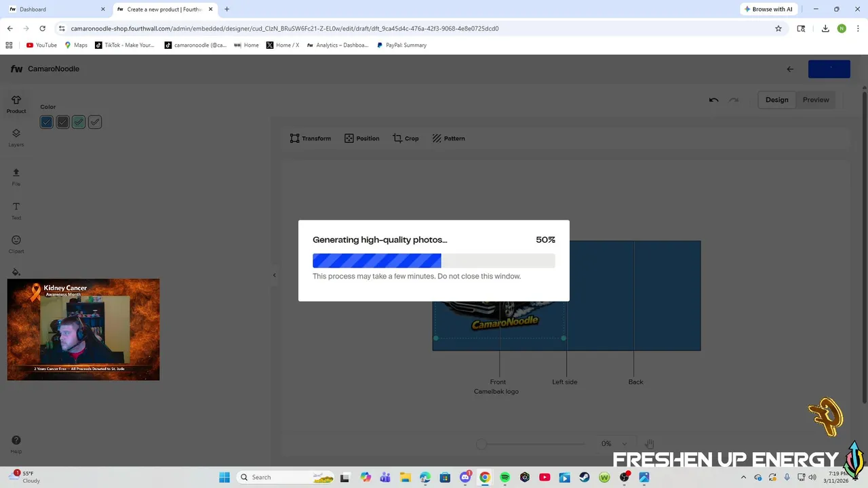Click the zoom slider handle
This screenshot has height=488, width=868.
(481, 444)
